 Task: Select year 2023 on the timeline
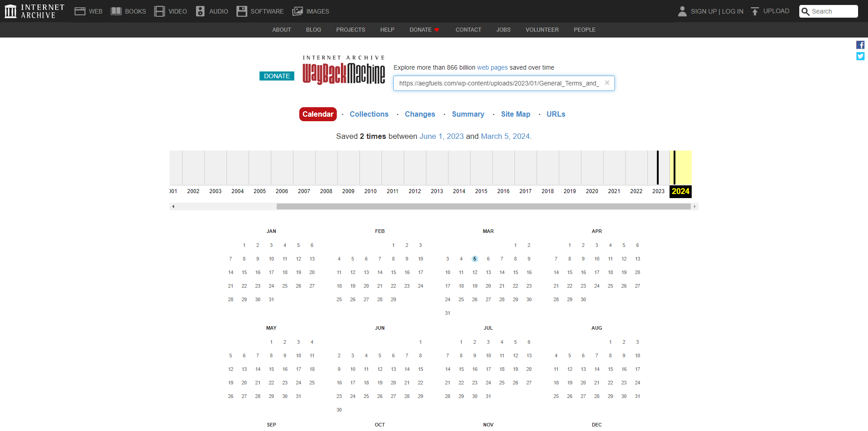[658, 191]
